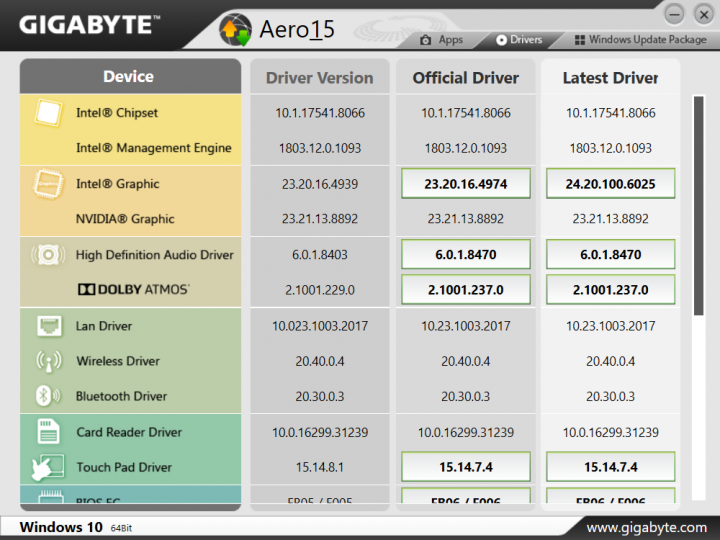Click installed audio version 6.0.1.8403

tap(320, 254)
